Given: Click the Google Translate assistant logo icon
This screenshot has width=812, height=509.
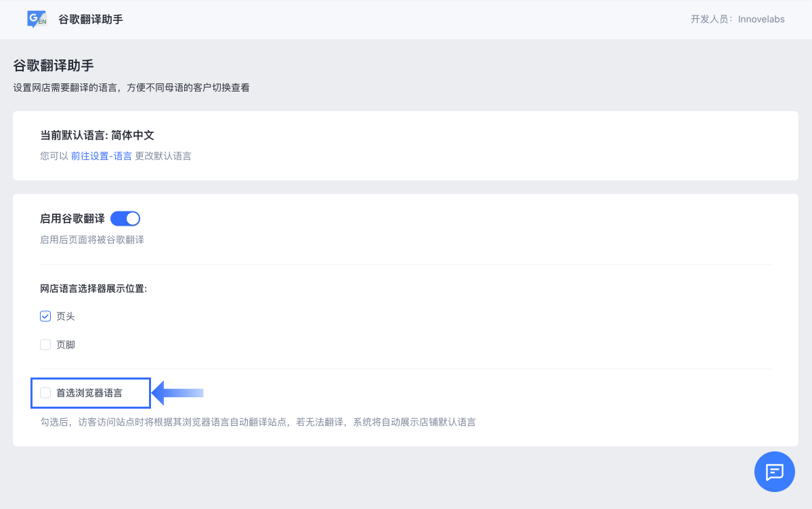Looking at the screenshot, I should 37,19.
